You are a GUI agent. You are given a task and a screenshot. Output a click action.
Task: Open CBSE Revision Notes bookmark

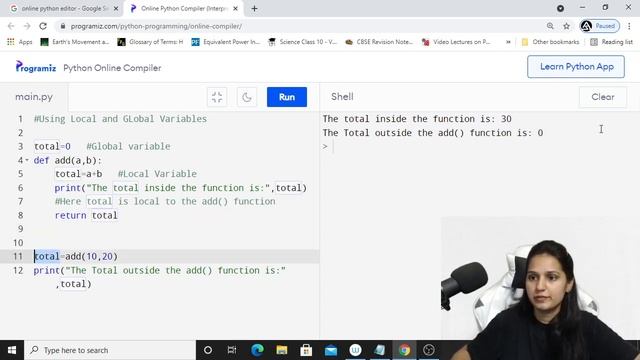379,42
